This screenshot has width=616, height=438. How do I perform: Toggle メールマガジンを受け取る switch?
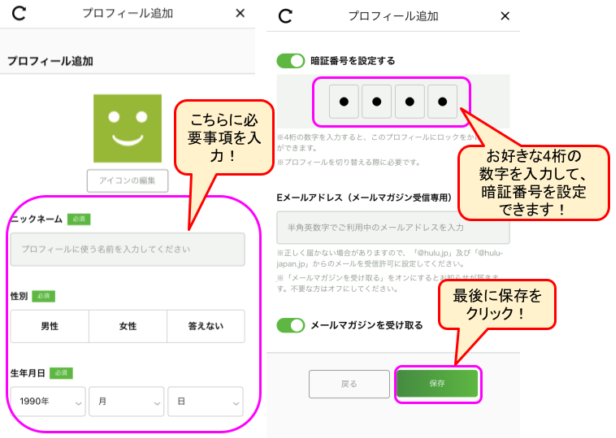tap(291, 325)
